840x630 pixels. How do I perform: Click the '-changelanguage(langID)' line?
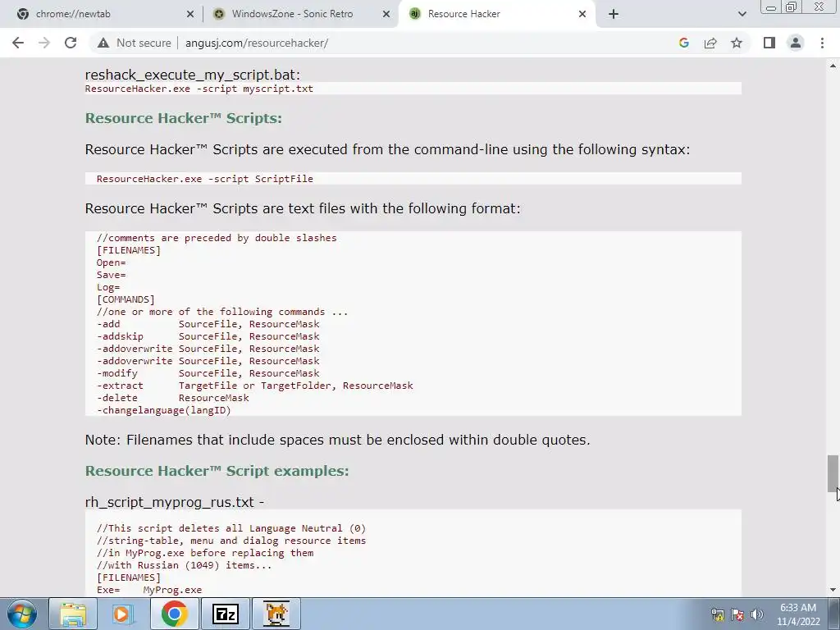pos(163,410)
